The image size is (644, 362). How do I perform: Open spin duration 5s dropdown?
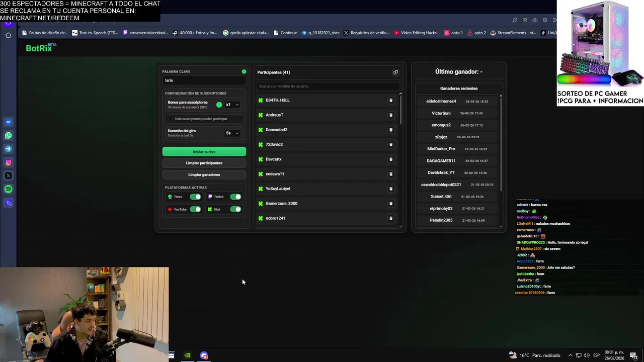232,133
